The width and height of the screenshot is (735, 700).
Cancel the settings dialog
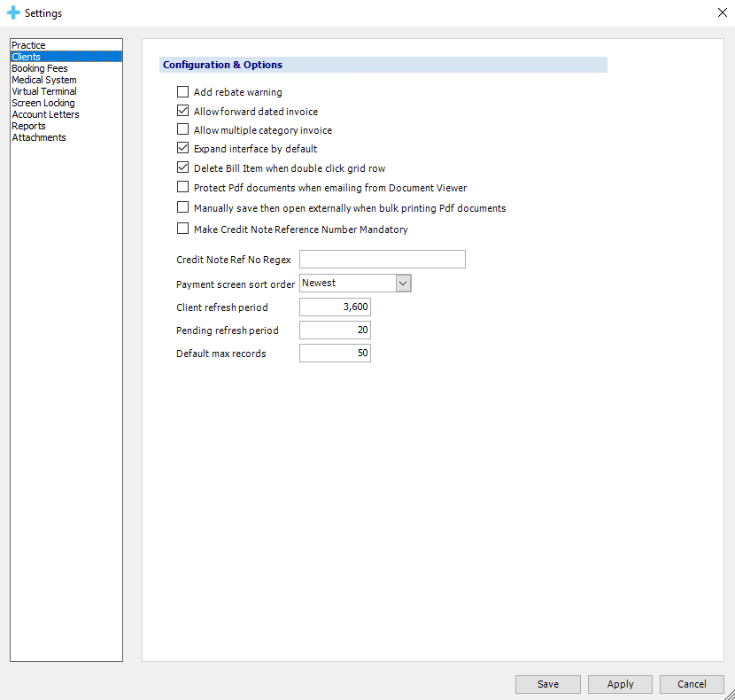pos(692,684)
